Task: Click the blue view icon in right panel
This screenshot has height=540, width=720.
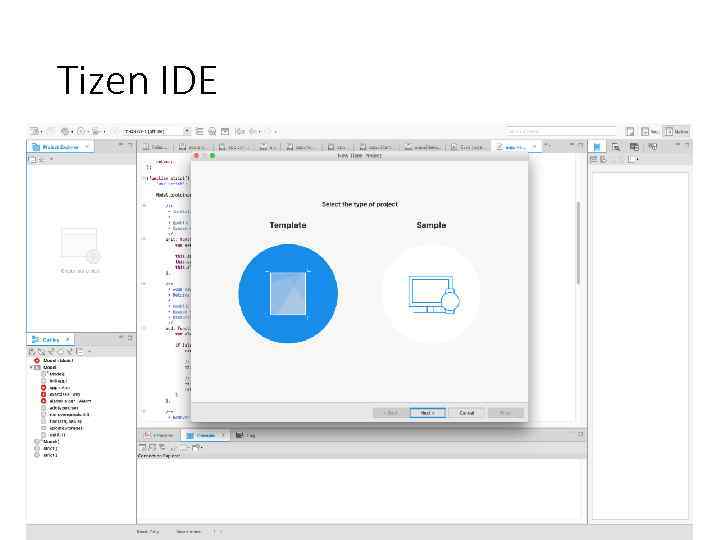Action: click(597, 147)
